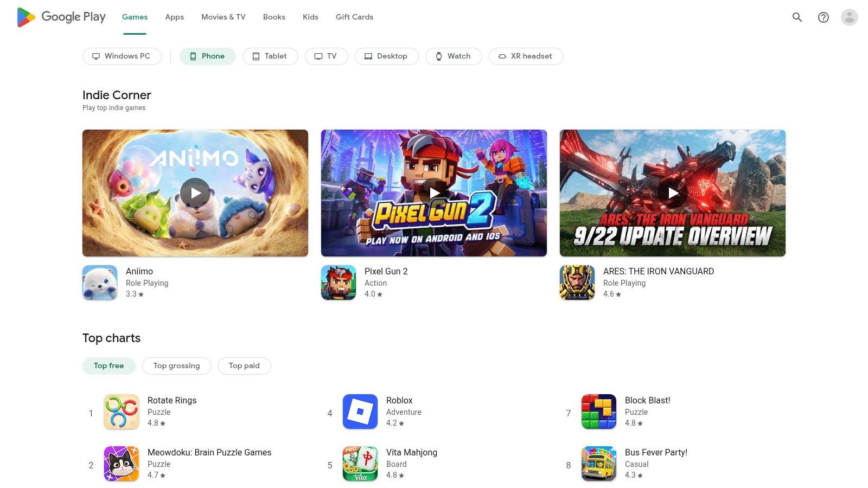Switch to the Kids tab
The height and width of the screenshot is (488, 868).
[x=310, y=17]
